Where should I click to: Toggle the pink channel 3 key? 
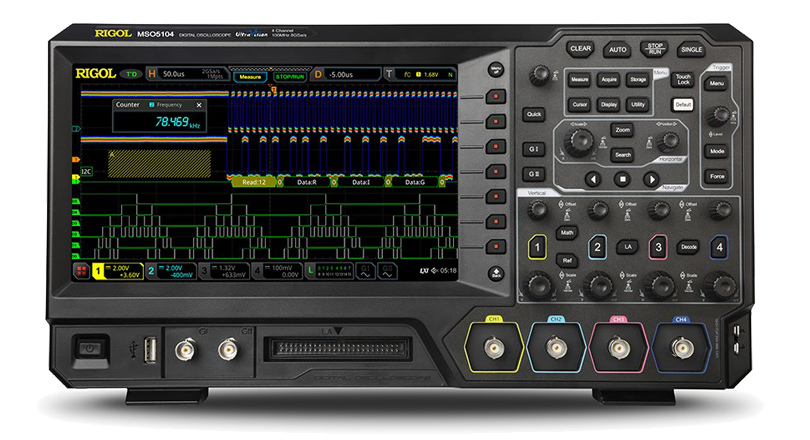(658, 247)
